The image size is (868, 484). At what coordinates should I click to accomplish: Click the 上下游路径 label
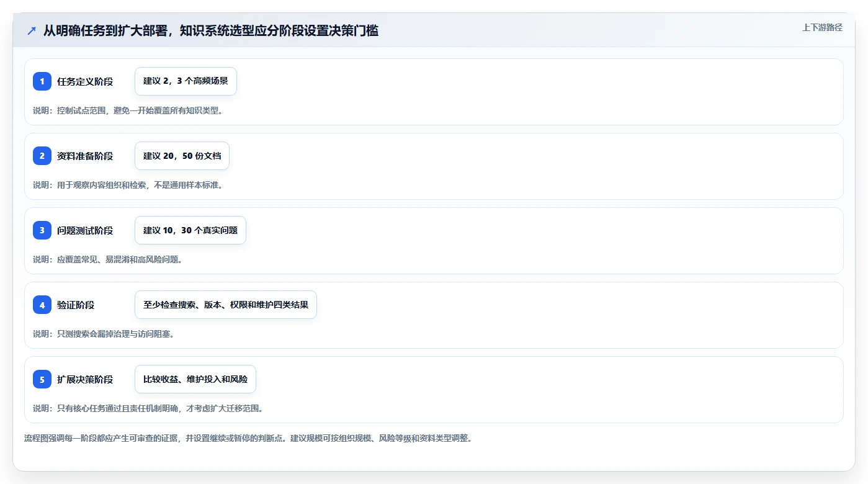click(x=822, y=27)
